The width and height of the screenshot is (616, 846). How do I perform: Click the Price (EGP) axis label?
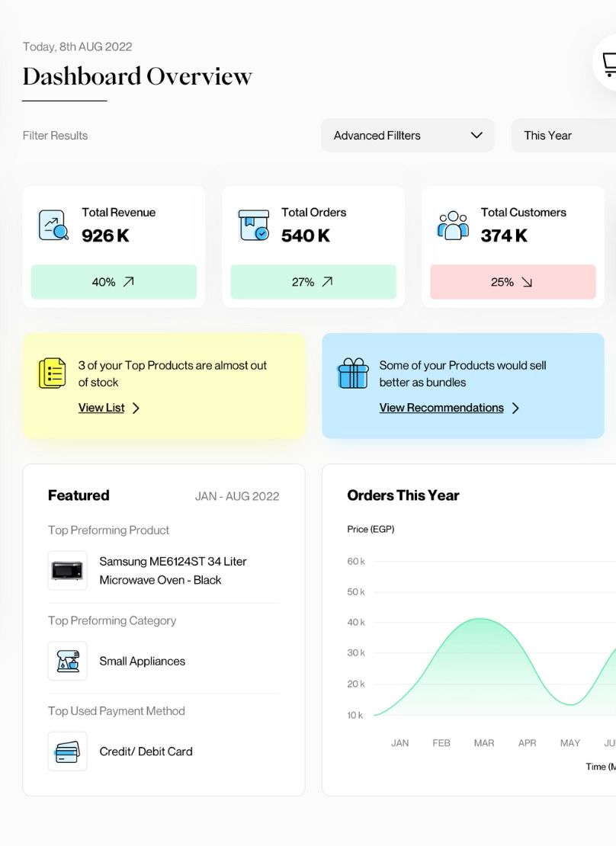tap(371, 529)
